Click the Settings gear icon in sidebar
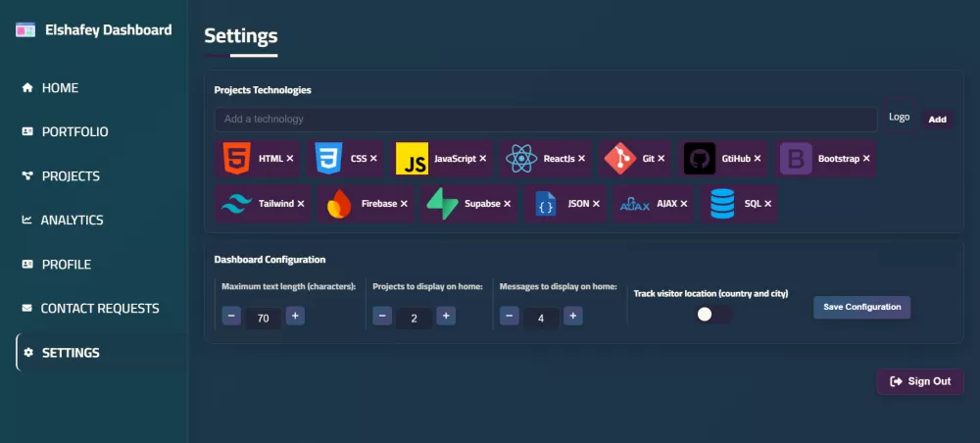The height and width of the screenshot is (443, 980). pyautogui.click(x=27, y=353)
